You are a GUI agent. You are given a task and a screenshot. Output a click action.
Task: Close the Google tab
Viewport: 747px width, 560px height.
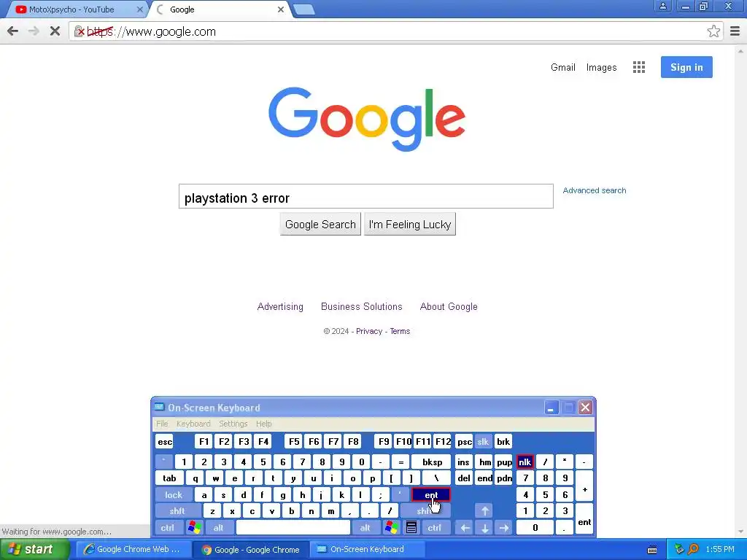(281, 9)
